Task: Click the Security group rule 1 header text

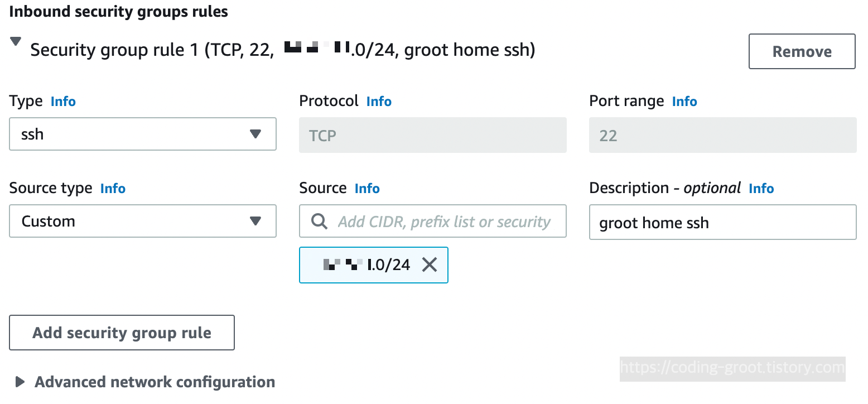Action: tap(283, 50)
